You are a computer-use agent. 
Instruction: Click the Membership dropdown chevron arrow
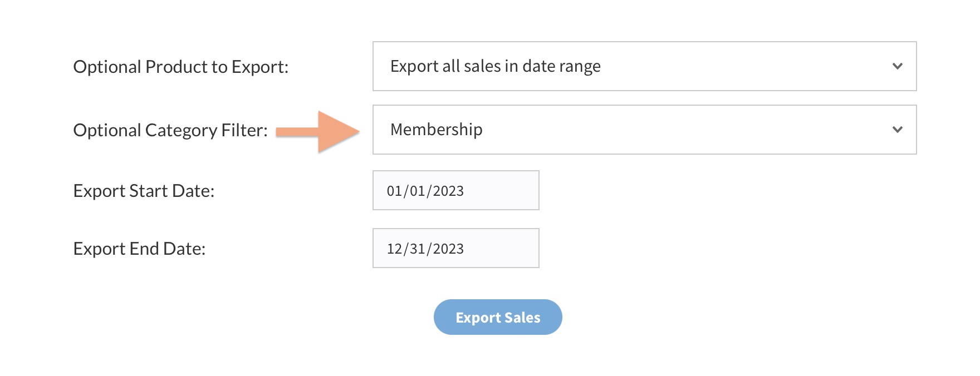pyautogui.click(x=897, y=130)
